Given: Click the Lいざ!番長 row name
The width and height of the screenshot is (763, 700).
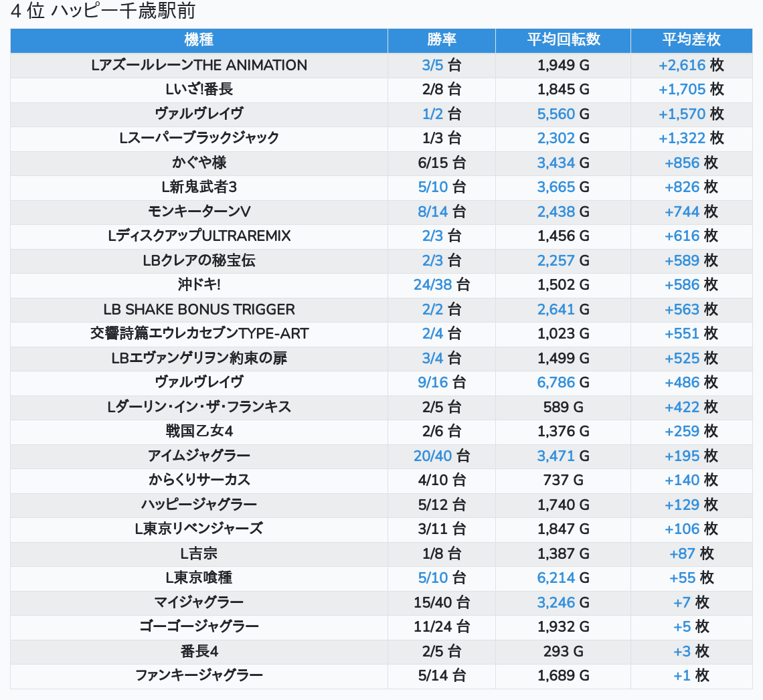Looking at the screenshot, I should [x=199, y=90].
